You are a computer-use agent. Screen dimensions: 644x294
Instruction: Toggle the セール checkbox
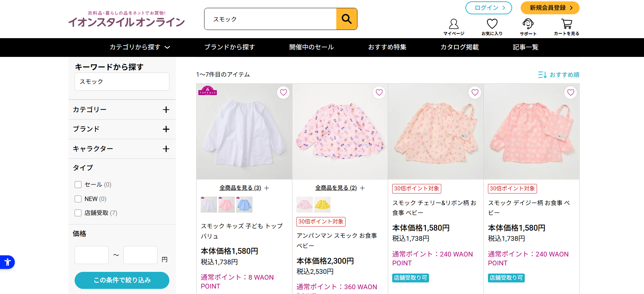(x=78, y=185)
